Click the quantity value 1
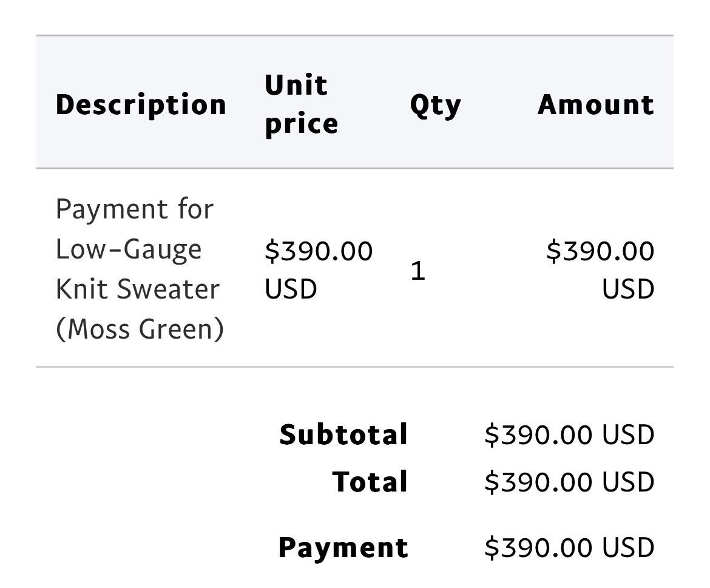710x588 pixels. tap(418, 271)
